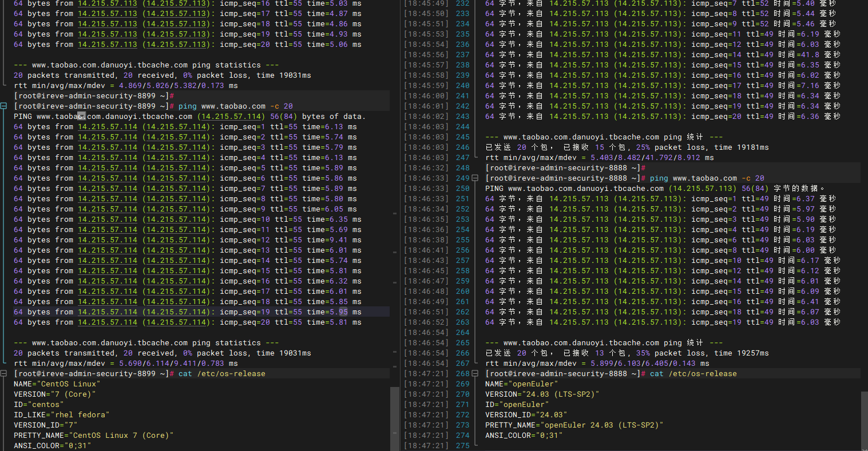Open first IP link on the time=9.41 ms line
The height and width of the screenshot is (451, 868).
(108, 240)
